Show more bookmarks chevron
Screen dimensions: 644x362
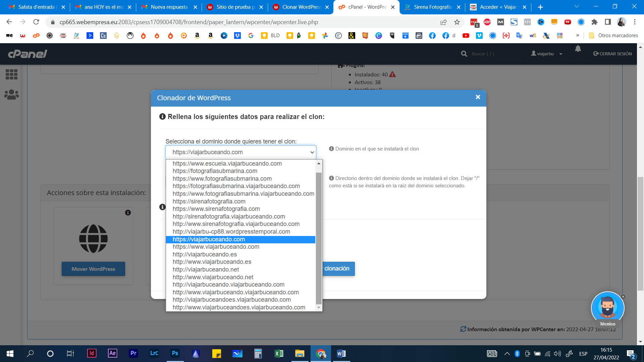coord(578,36)
